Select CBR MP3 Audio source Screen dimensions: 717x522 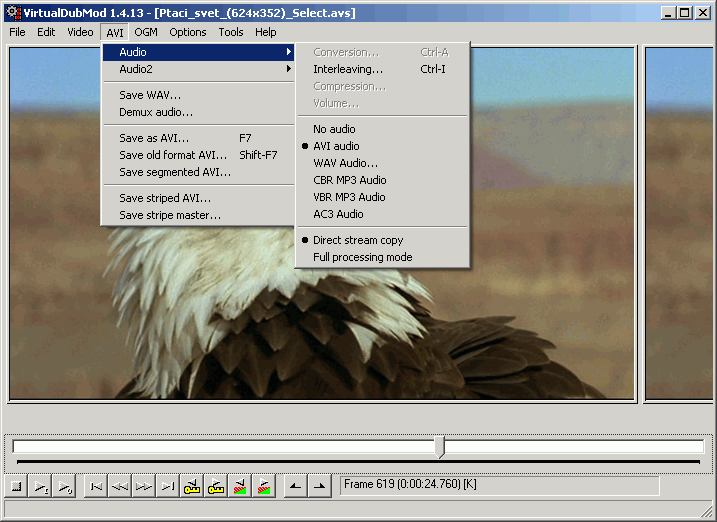pyautogui.click(x=381, y=180)
